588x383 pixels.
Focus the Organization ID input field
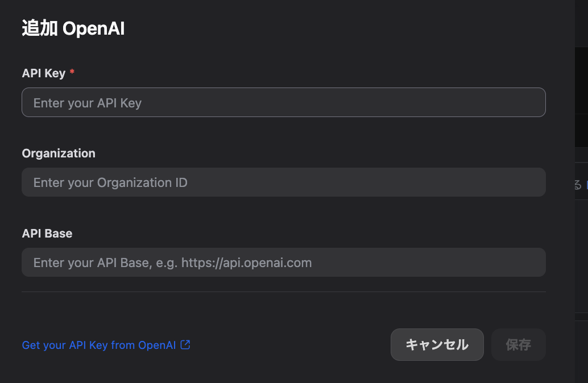click(284, 182)
